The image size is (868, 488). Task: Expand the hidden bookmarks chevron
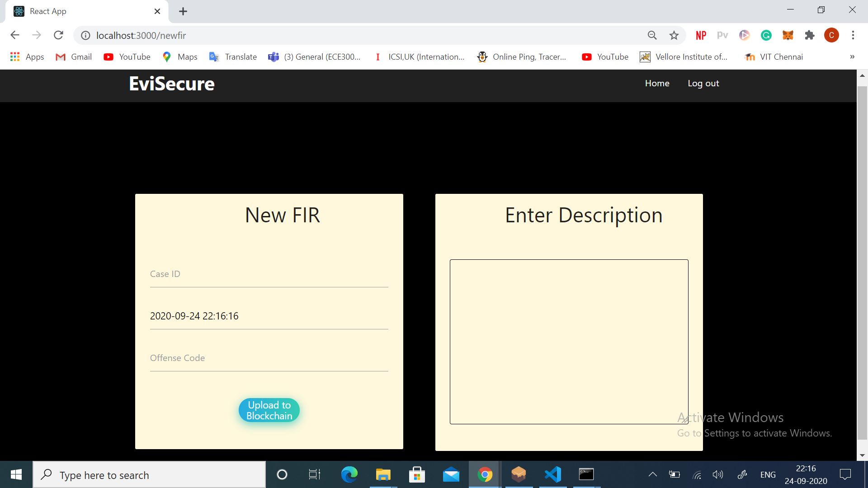852,57
